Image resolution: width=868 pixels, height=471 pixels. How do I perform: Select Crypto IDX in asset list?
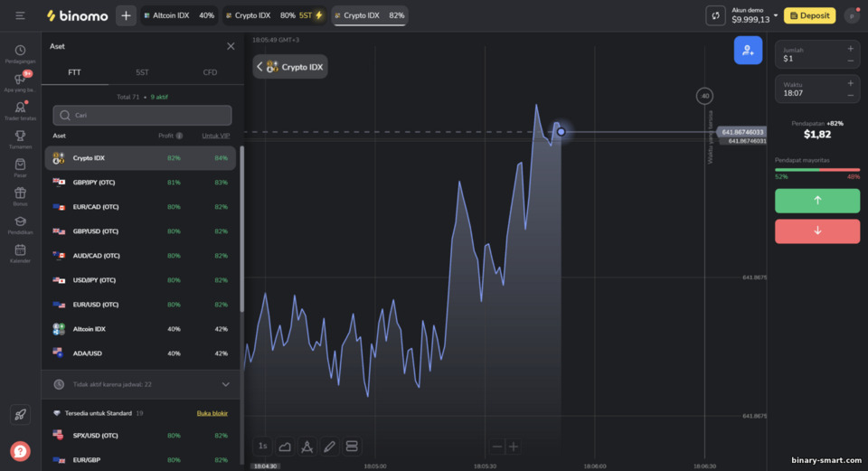(140, 158)
